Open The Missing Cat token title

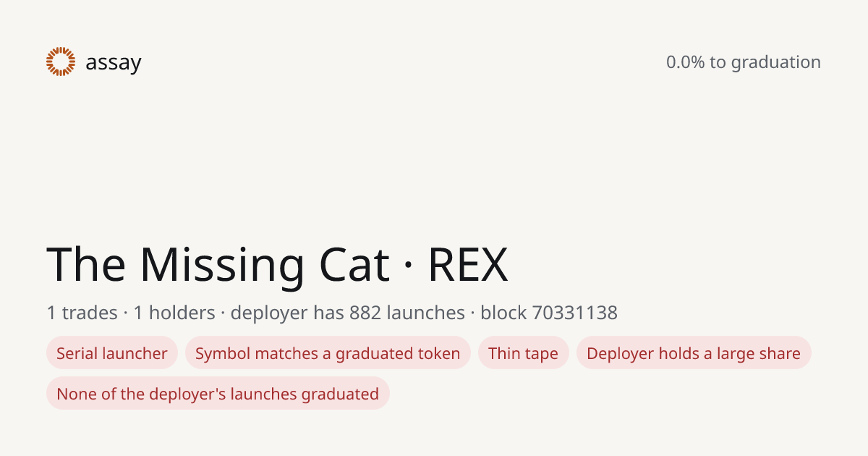coord(218,264)
